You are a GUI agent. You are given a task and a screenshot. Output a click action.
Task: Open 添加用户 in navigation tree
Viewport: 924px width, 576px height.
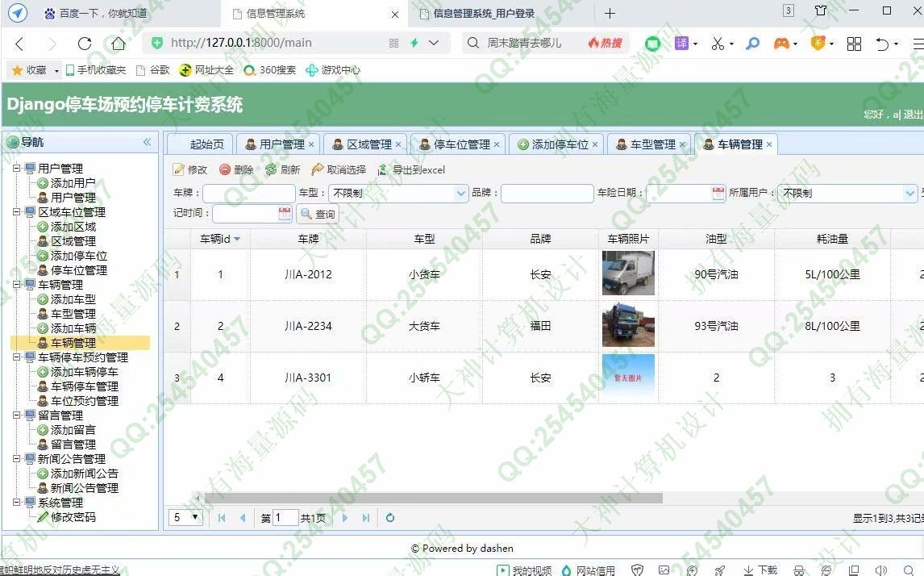73,183
